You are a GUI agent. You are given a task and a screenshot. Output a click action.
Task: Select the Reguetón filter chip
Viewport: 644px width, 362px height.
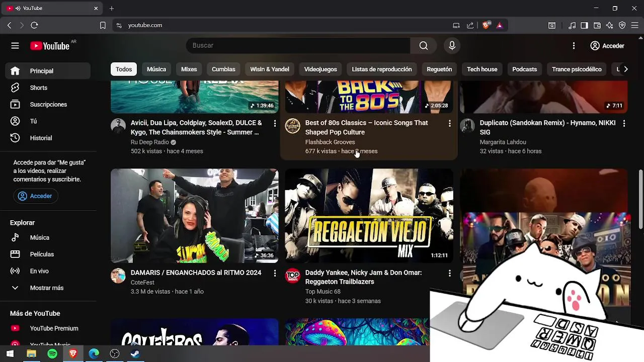tap(439, 69)
